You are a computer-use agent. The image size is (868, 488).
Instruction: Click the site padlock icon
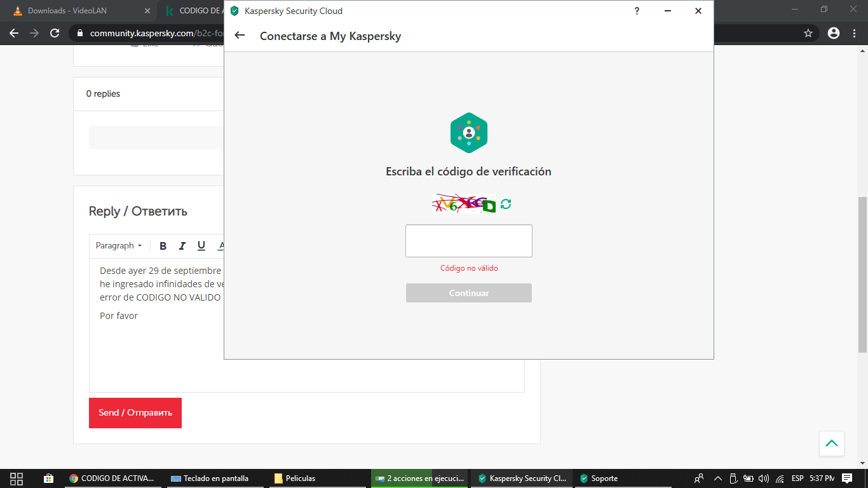[x=80, y=33]
